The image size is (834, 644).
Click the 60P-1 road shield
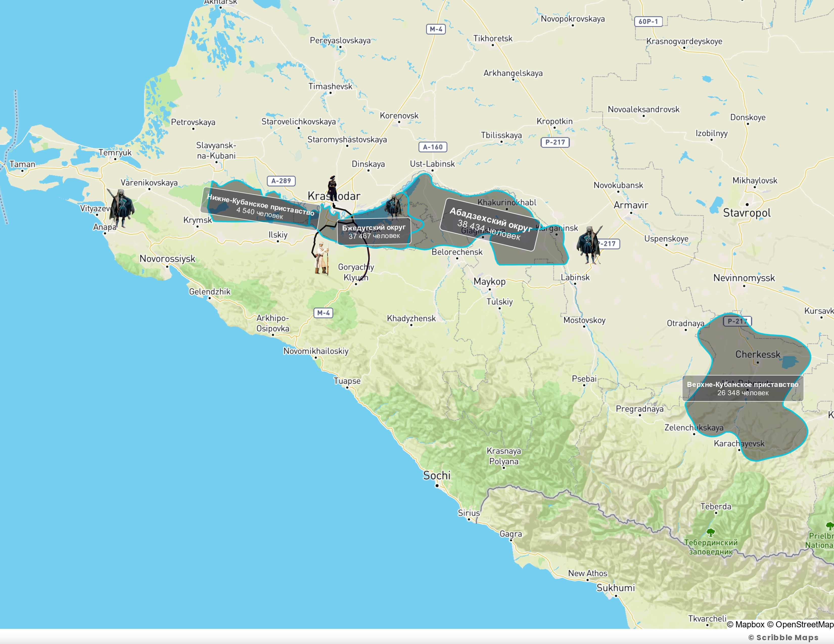coord(648,21)
